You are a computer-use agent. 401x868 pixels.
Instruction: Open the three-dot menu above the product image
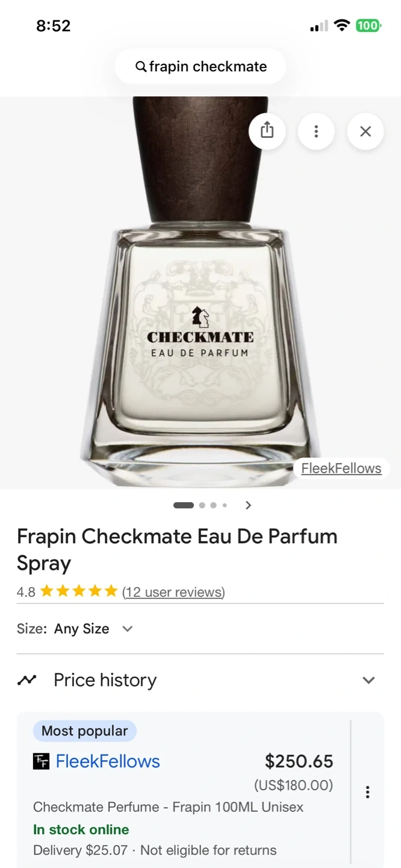316,131
